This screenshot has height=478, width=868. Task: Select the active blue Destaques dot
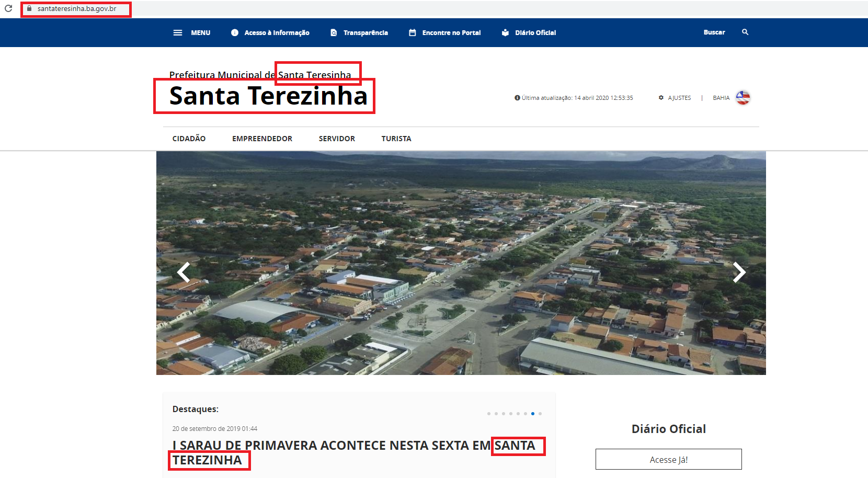(533, 414)
